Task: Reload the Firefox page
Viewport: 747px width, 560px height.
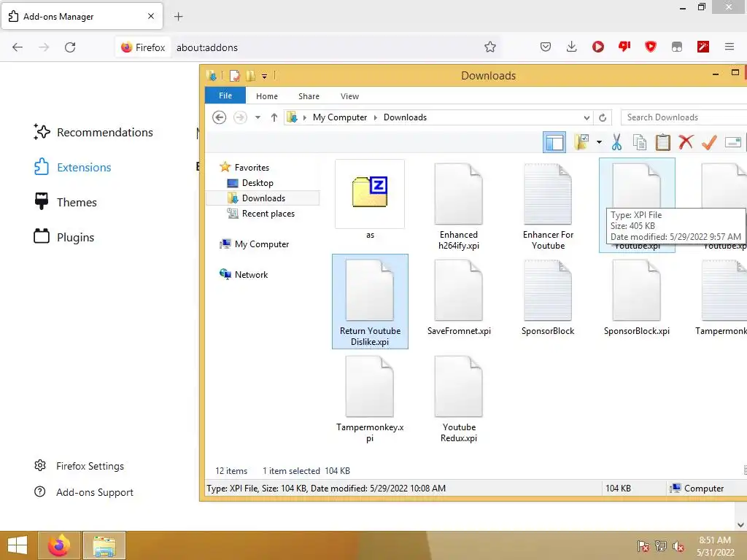Action: click(x=70, y=47)
